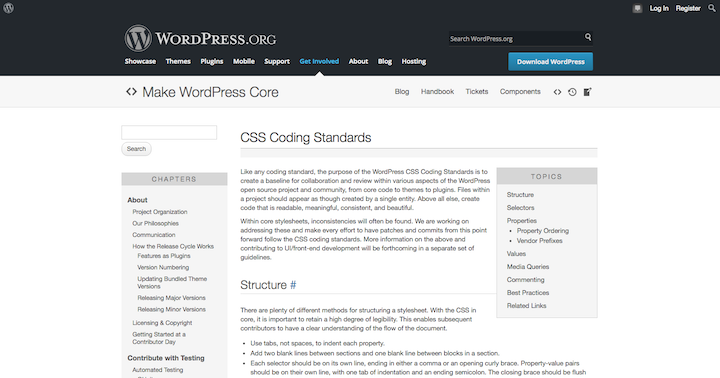Viewport: 720px width, 378px height.
Task: Open the history clock icon in subnav
Action: point(572,92)
